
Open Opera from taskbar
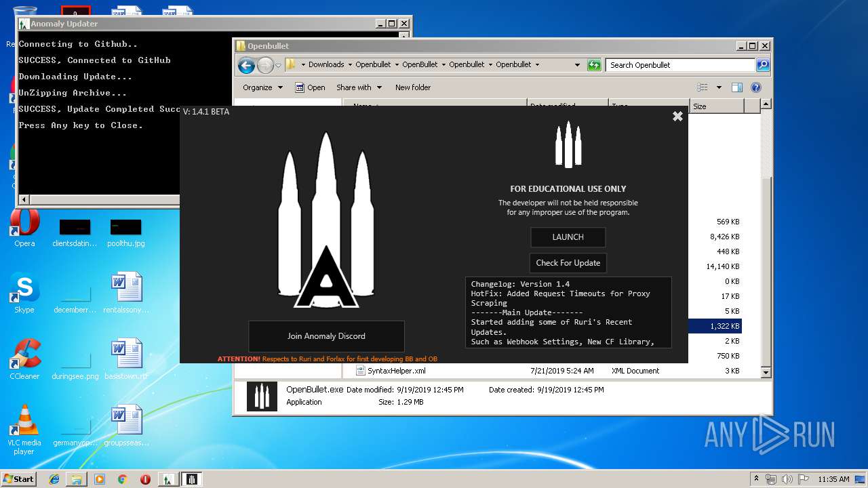(145, 479)
